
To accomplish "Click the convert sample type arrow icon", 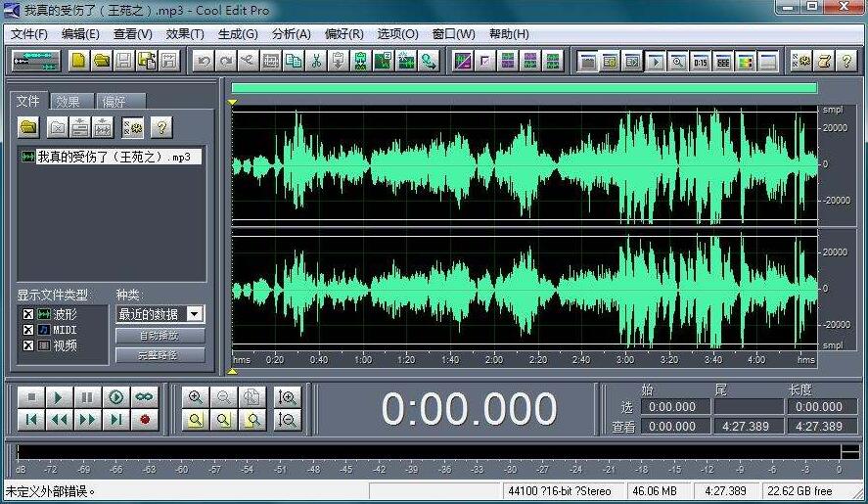I will point(429,61).
